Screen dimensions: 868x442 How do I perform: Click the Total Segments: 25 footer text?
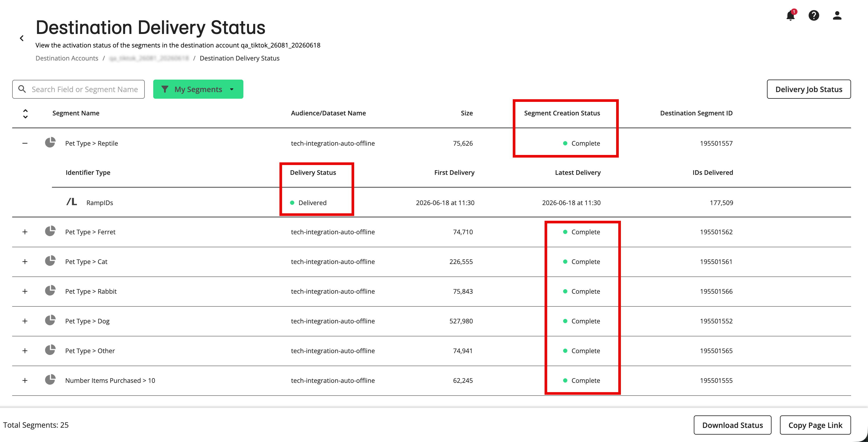(x=36, y=425)
